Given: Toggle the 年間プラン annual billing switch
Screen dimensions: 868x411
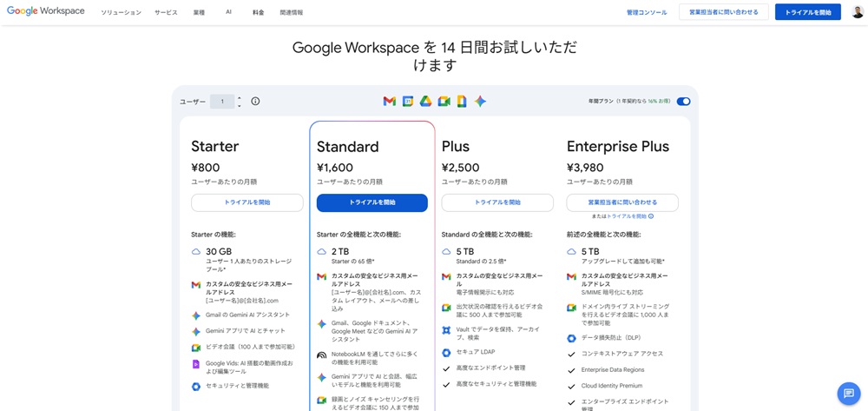Looking at the screenshot, I should pyautogui.click(x=684, y=102).
